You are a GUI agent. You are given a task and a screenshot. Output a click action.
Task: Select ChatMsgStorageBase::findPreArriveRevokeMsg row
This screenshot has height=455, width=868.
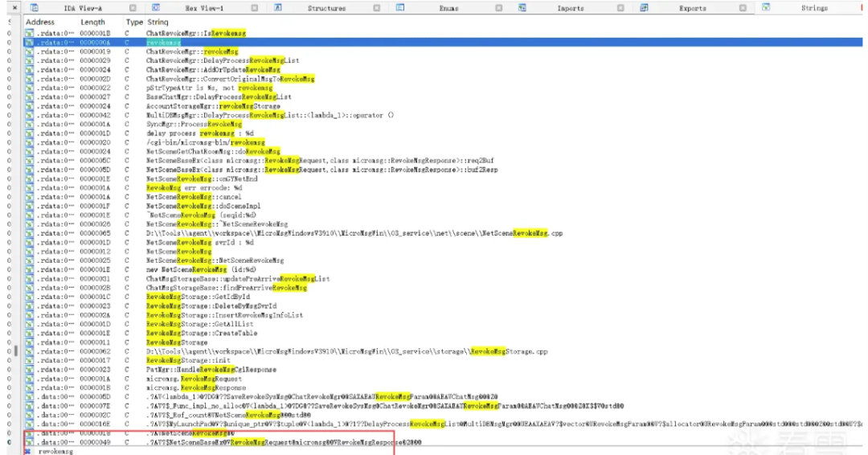(x=443, y=288)
